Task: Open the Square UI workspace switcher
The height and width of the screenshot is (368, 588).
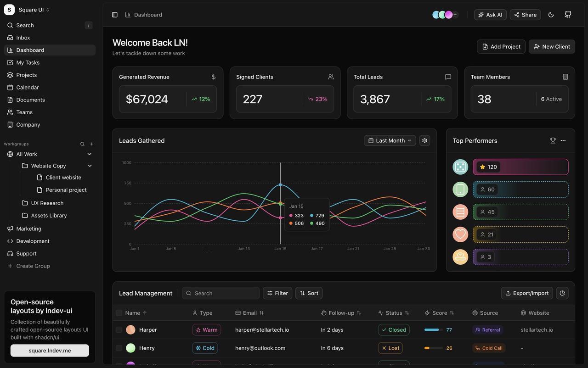Action: coord(27,10)
